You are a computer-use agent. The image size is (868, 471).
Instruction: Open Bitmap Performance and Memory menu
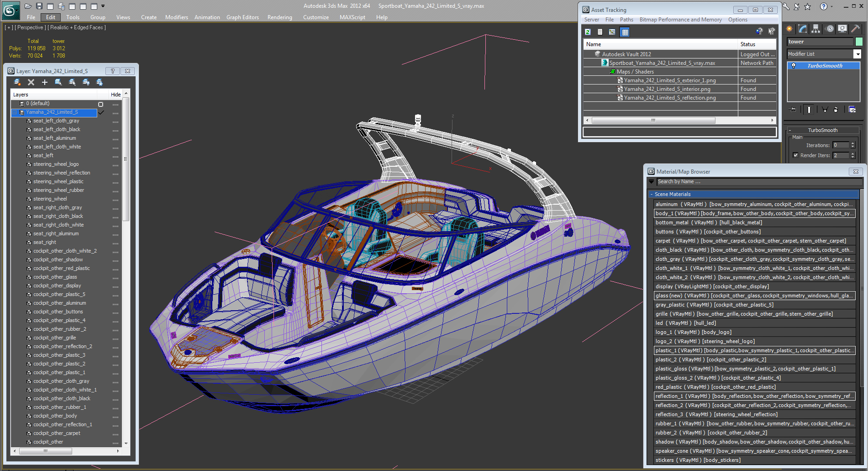[x=680, y=20]
